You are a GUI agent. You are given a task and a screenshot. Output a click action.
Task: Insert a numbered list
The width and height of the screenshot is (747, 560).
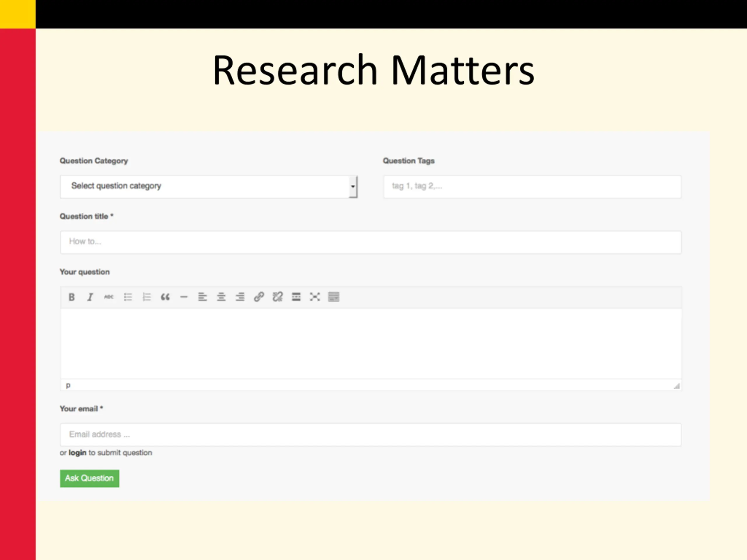point(146,297)
